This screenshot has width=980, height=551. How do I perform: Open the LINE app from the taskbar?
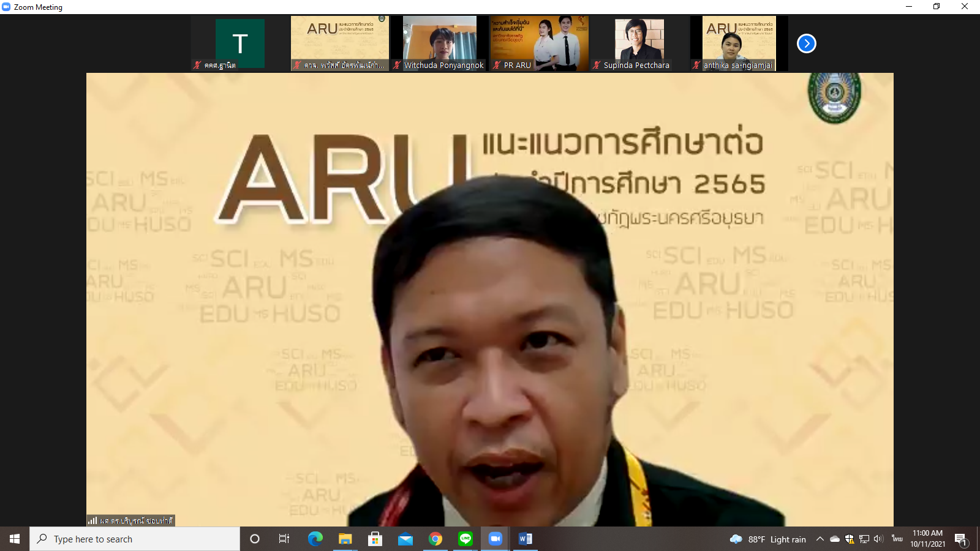465,539
